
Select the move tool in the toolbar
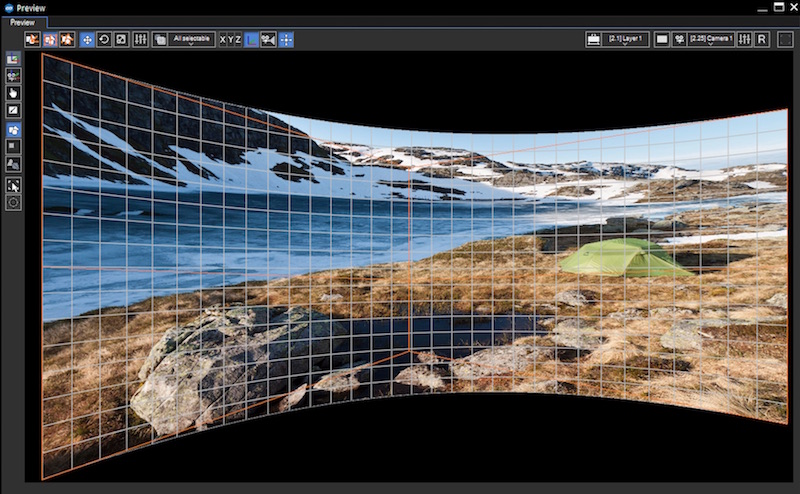(x=86, y=39)
